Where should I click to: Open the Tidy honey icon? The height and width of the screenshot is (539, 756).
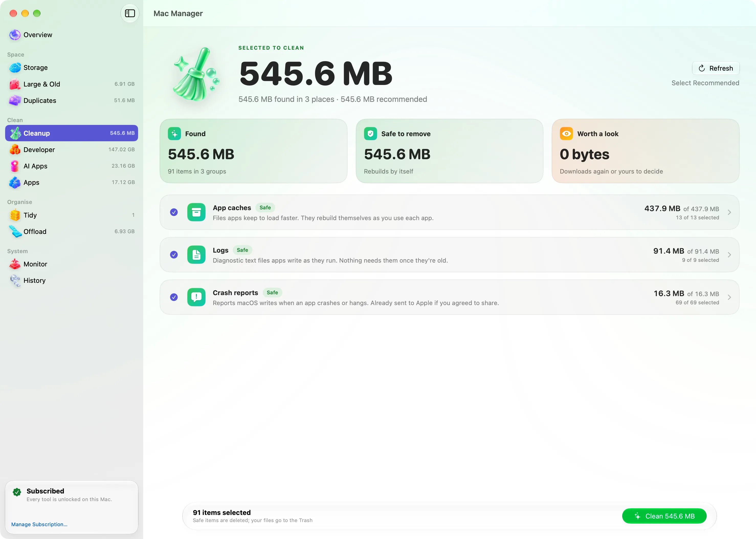click(15, 215)
